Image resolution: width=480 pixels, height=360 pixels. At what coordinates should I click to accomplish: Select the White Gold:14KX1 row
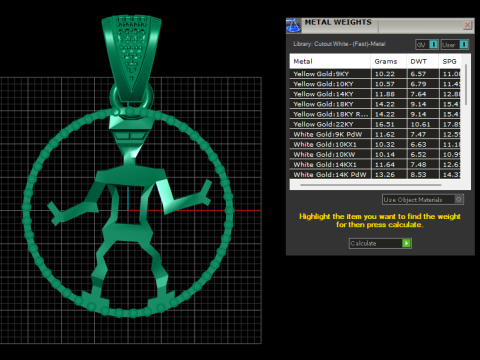pyautogui.click(x=375, y=164)
